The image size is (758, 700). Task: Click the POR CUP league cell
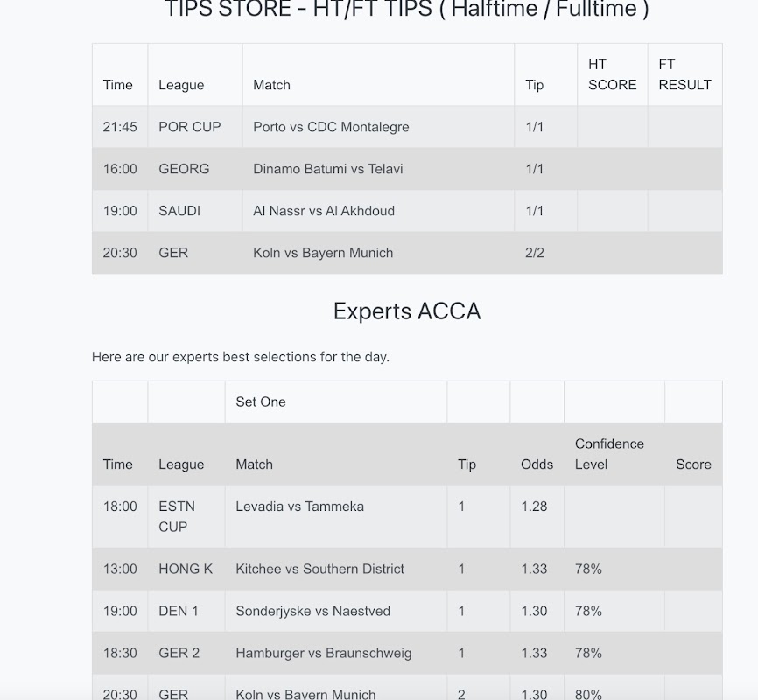click(x=189, y=127)
